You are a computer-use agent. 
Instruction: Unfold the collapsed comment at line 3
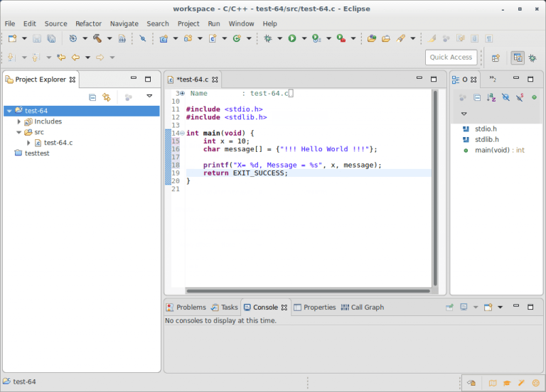click(182, 93)
